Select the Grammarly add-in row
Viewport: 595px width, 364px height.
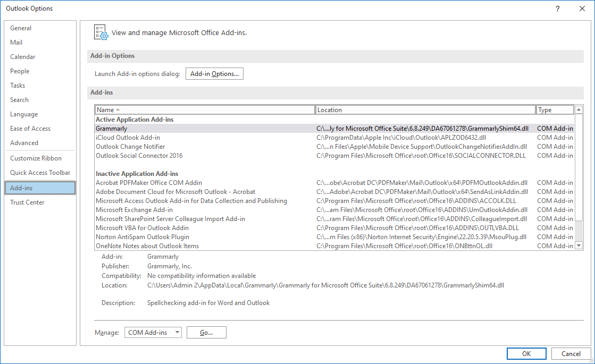(334, 129)
